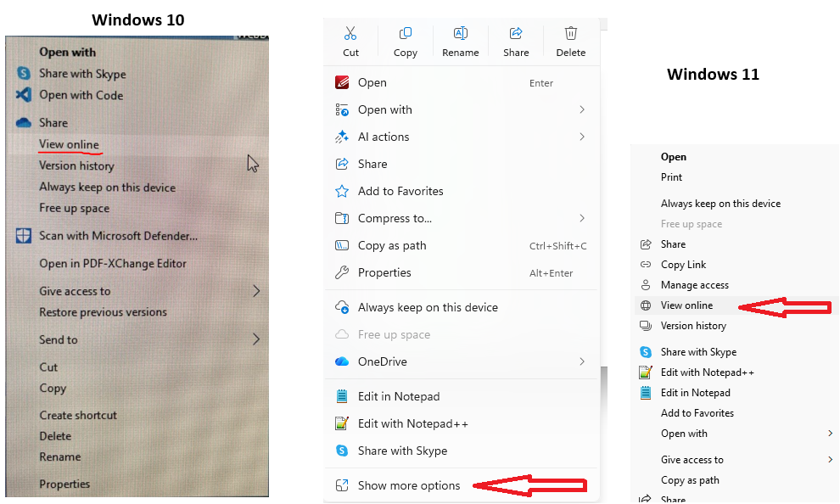This screenshot has height=504, width=840.
Task: Expand the Send to submenu arrow in Windows 10 menu
Action: pos(256,339)
